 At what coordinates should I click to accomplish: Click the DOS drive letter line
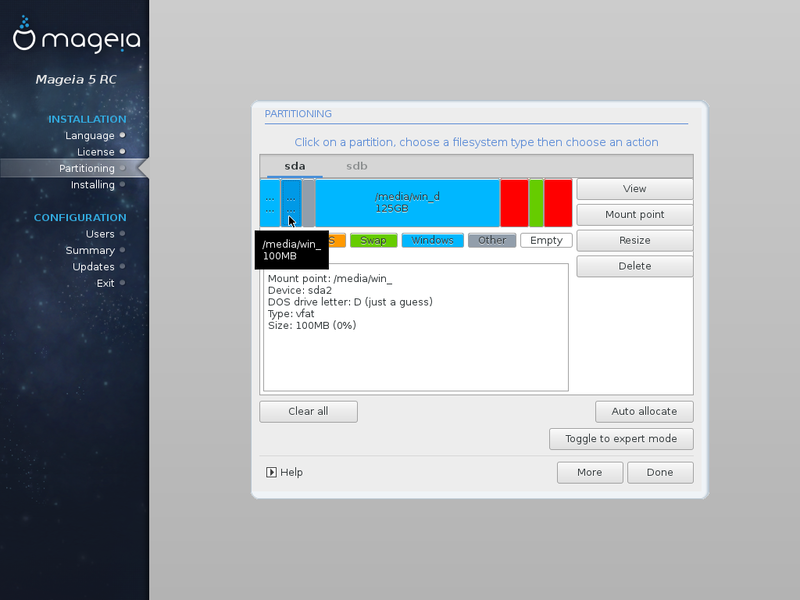350,302
